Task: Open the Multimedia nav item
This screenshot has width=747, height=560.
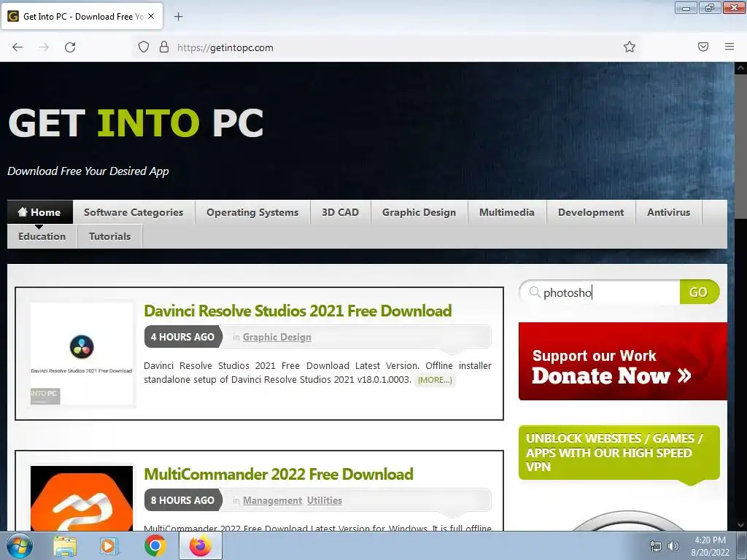Action: 507,212
